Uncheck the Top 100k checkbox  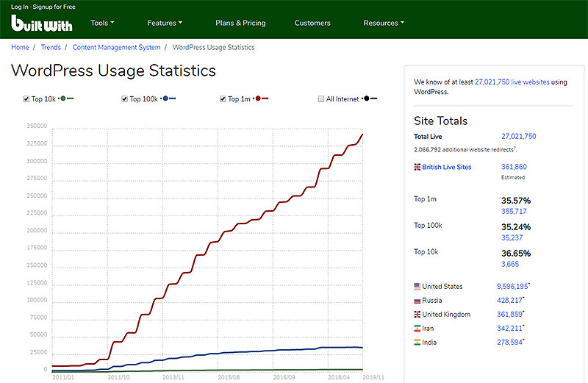click(x=124, y=99)
